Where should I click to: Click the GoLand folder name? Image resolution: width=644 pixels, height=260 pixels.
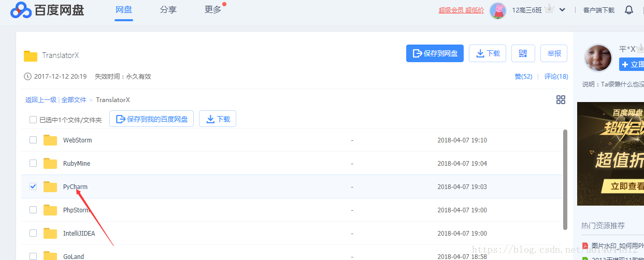pos(74,256)
